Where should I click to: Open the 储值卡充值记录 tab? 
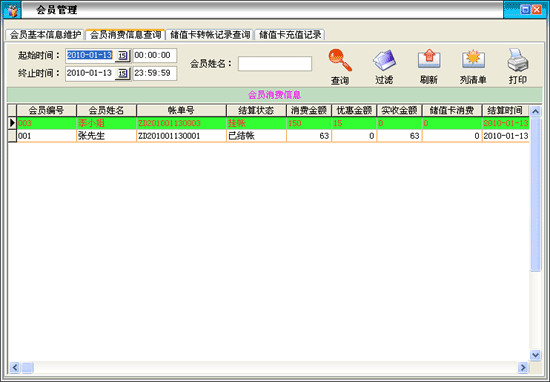click(x=290, y=34)
